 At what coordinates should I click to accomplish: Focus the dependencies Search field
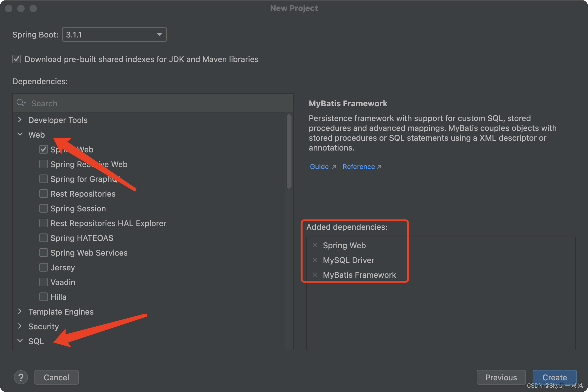(153, 103)
